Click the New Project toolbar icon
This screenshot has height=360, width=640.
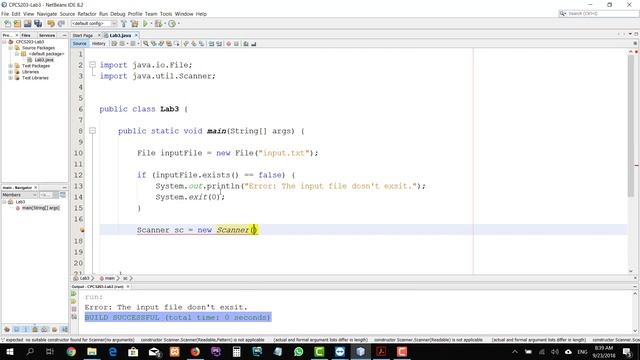[x=17, y=24]
